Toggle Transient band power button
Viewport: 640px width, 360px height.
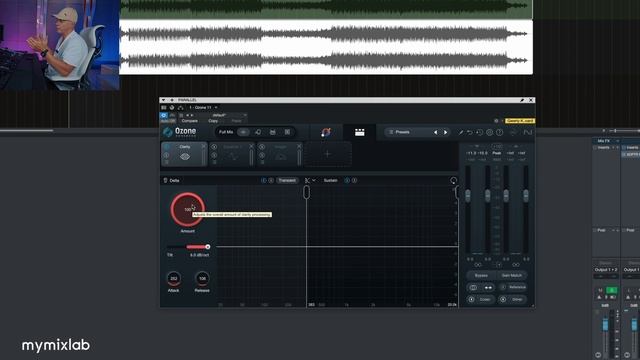(264, 180)
